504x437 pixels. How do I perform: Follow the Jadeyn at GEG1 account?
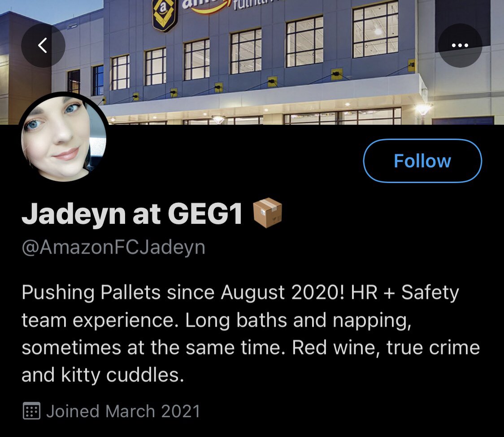422,161
